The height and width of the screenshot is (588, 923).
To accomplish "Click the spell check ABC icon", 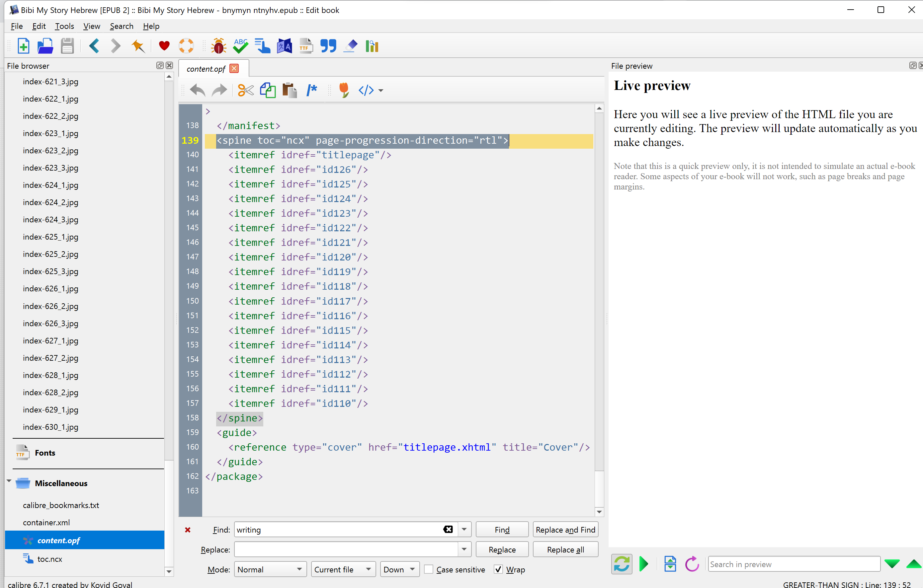I will (240, 46).
